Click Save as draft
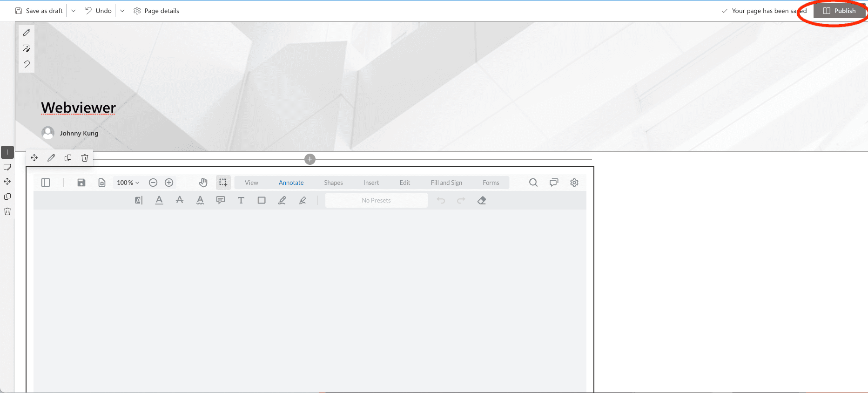Screen dimensions: 868x393 tap(39, 11)
